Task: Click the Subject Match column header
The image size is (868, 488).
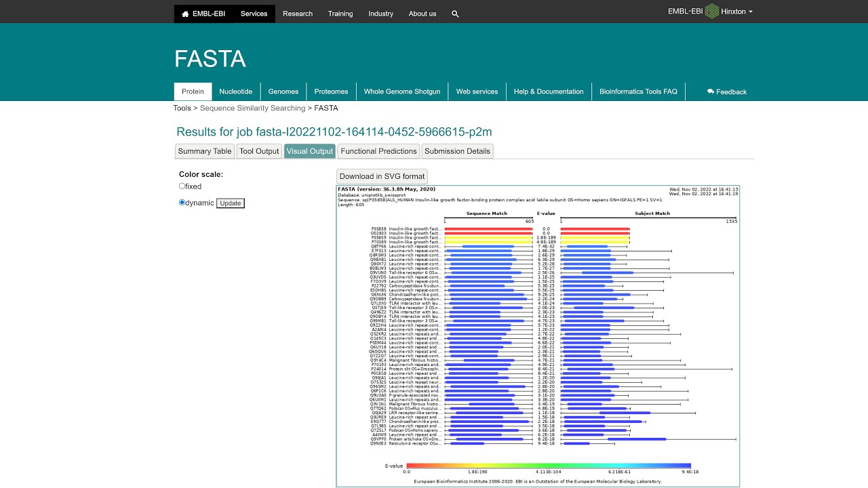Action: (652, 213)
